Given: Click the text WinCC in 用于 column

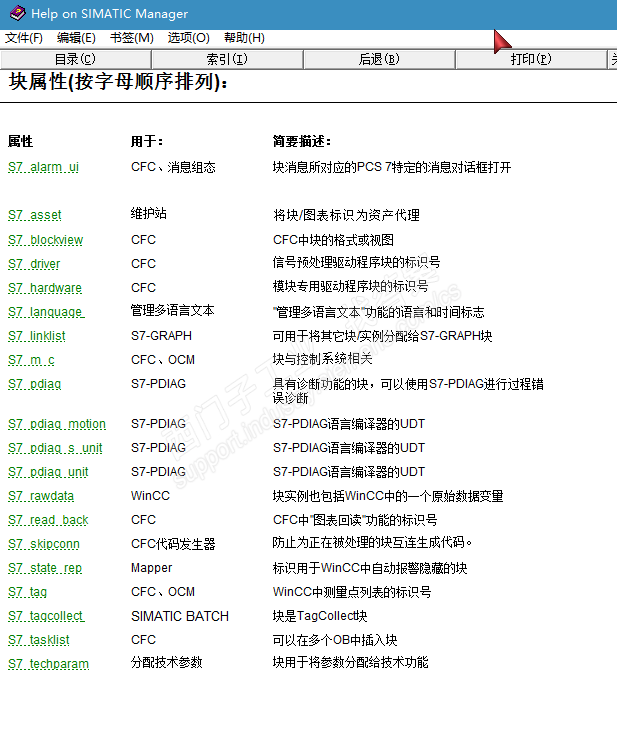Looking at the screenshot, I should pyautogui.click(x=150, y=496).
